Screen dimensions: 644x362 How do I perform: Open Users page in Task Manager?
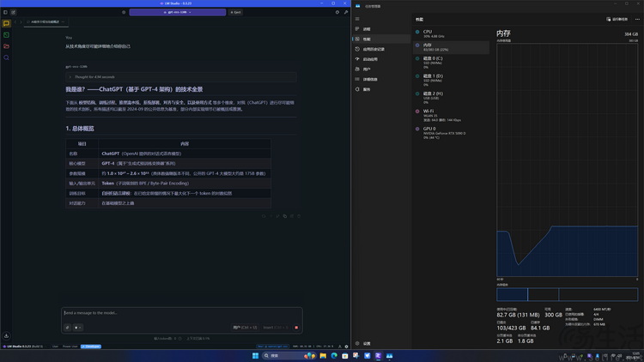point(381,69)
